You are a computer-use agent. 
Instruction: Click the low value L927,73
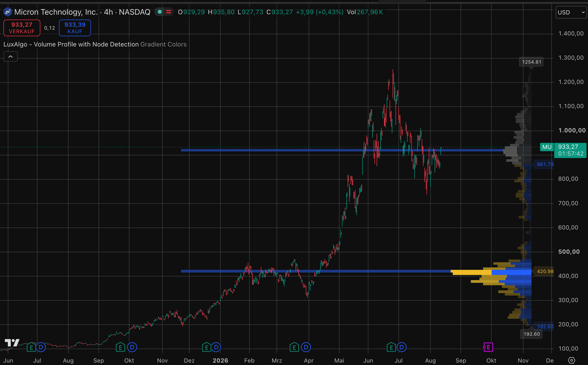pyautogui.click(x=250, y=12)
